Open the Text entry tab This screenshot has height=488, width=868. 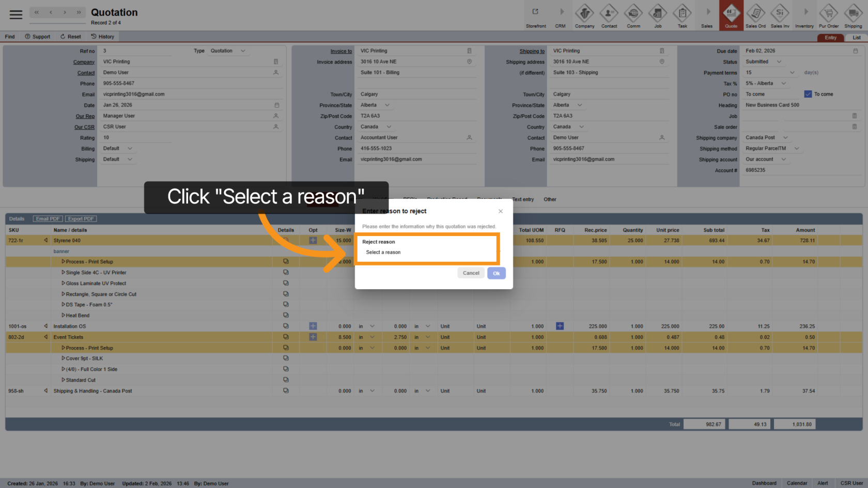click(522, 199)
